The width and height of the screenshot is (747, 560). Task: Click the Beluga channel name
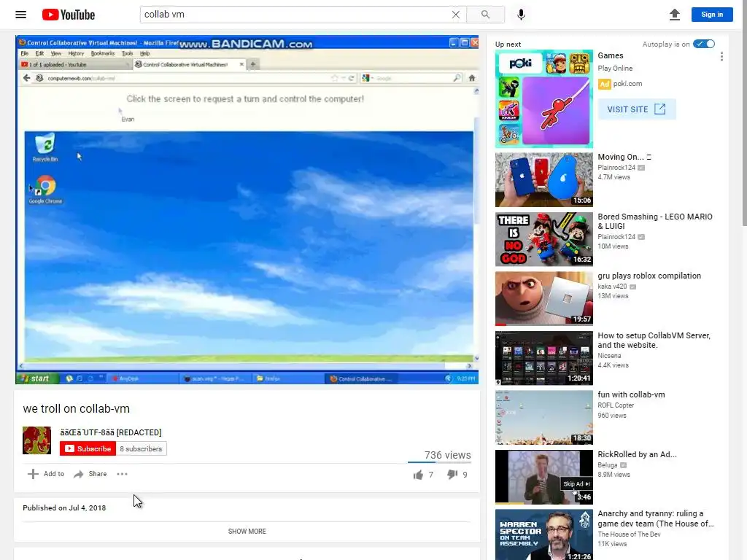[608, 465]
